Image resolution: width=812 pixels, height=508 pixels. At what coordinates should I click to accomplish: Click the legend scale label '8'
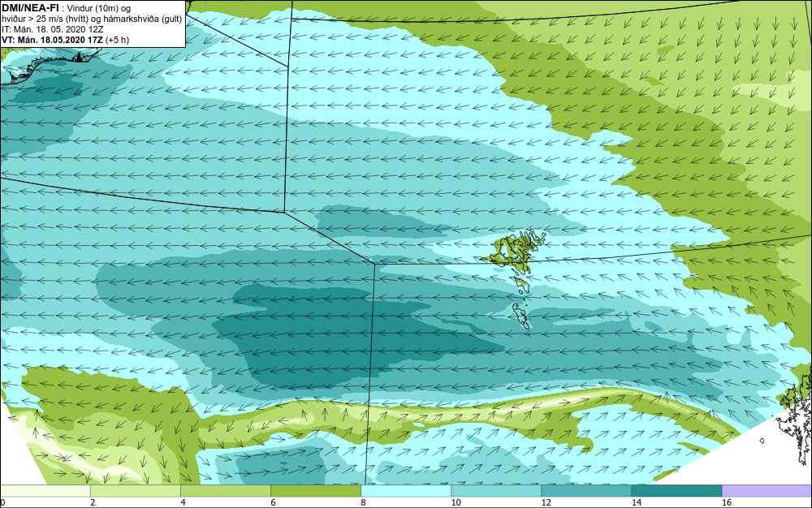363,502
